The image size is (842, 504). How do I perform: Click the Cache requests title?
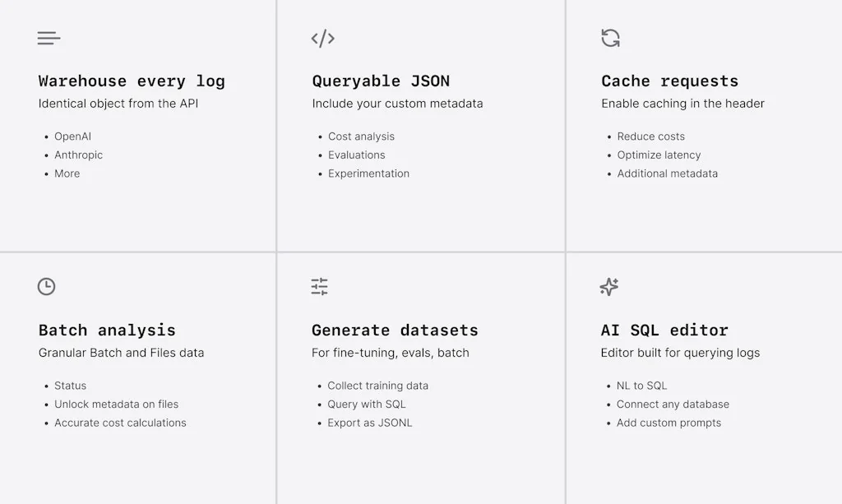coord(669,81)
